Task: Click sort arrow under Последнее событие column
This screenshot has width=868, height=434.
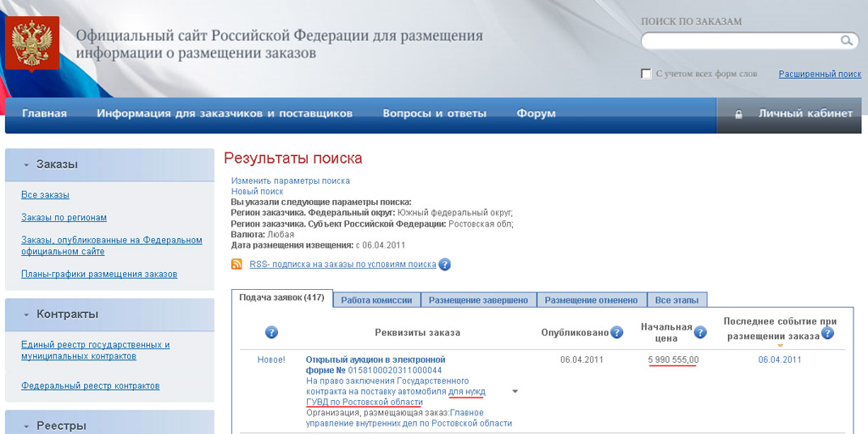Action: click(x=781, y=346)
